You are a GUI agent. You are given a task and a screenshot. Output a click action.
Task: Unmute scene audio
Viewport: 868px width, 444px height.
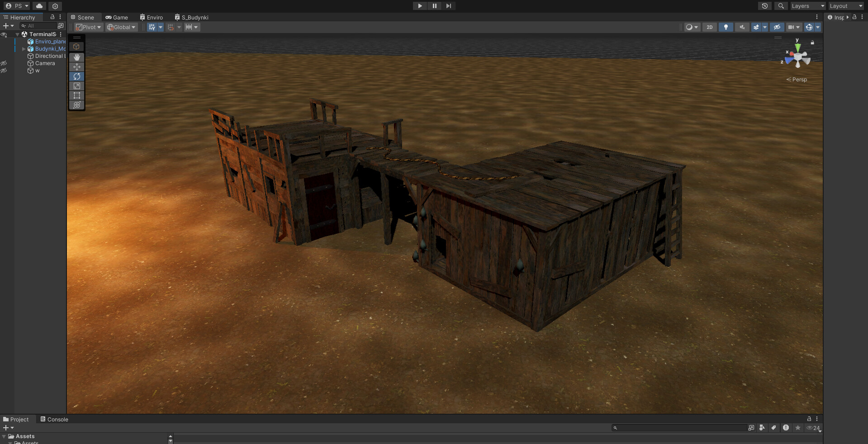[x=742, y=27]
